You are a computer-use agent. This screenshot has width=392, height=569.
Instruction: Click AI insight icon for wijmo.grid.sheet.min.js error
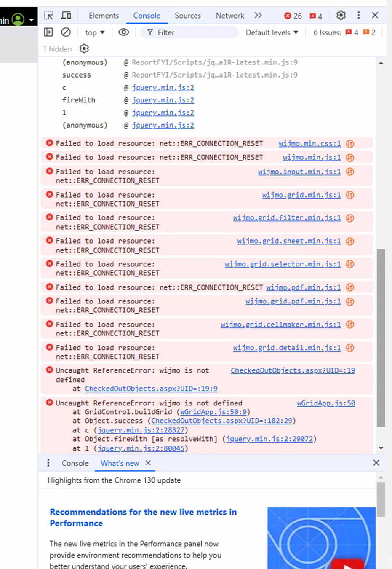point(350,241)
